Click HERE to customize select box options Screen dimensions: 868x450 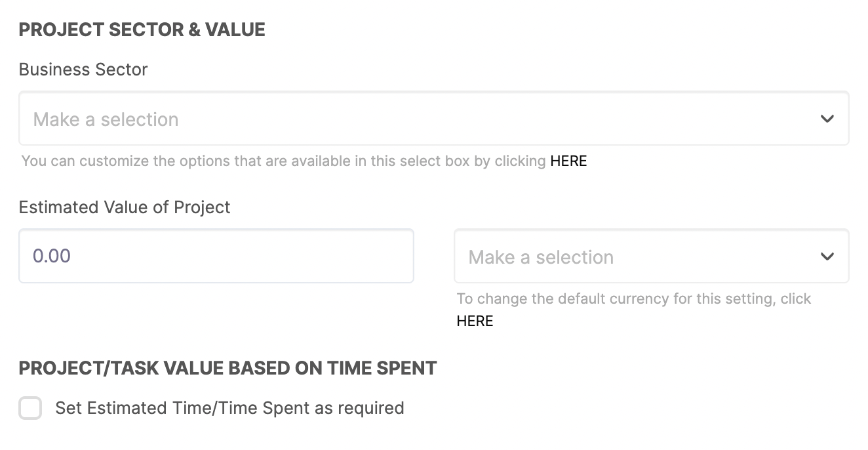click(x=568, y=161)
